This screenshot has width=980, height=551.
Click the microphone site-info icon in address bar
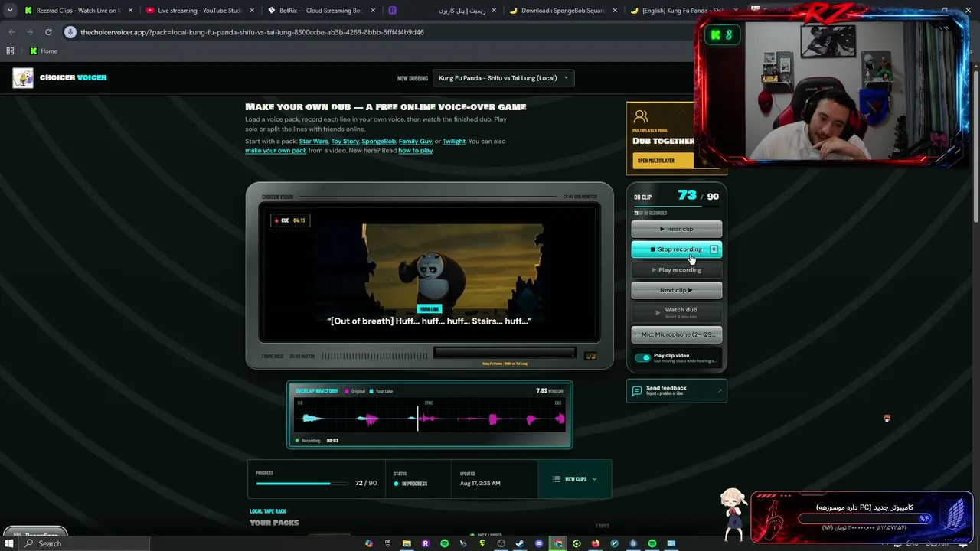click(x=70, y=32)
